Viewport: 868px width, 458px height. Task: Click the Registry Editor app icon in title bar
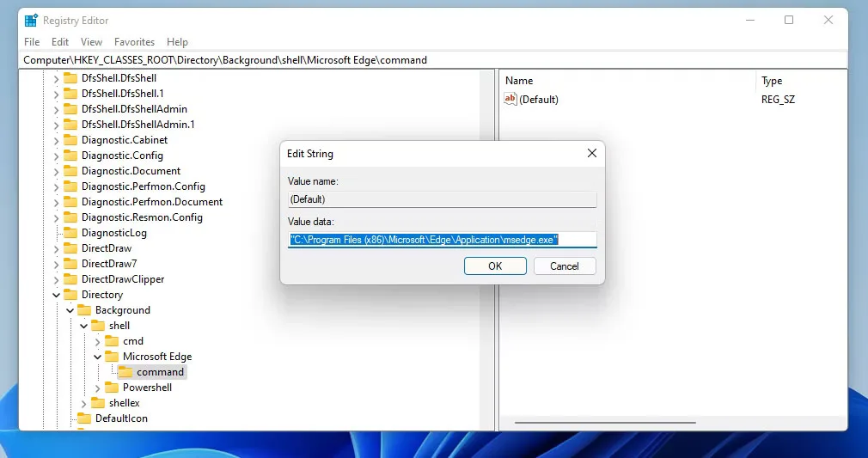[31, 21]
